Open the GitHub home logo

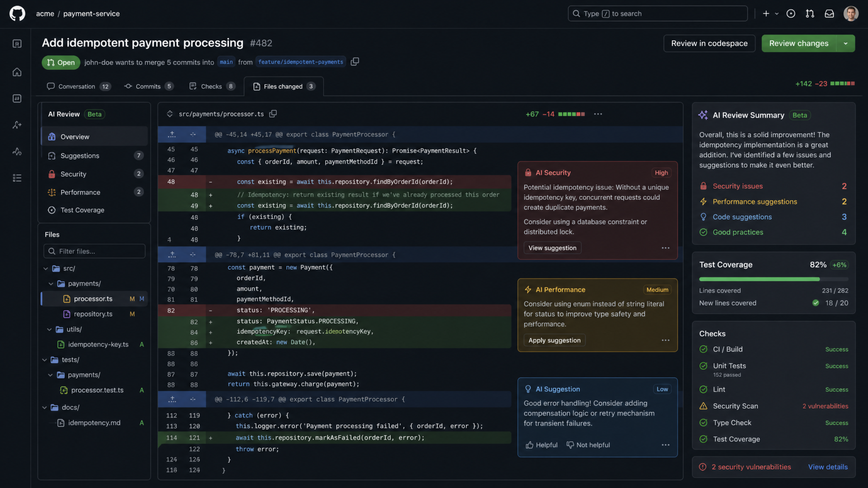pyautogui.click(x=17, y=14)
